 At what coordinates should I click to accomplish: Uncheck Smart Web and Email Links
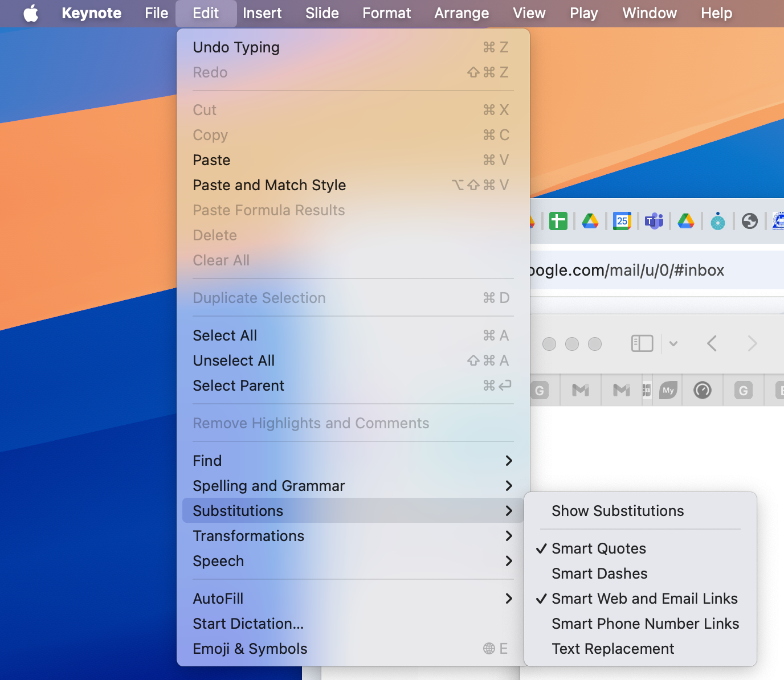coord(640,599)
